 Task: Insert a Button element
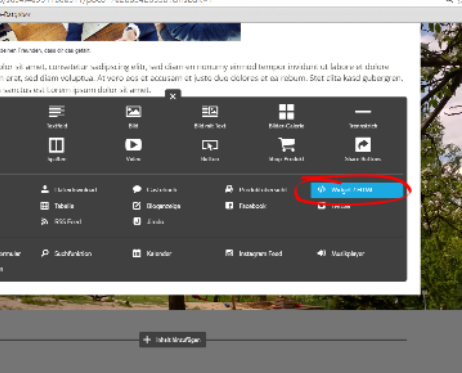(210, 149)
